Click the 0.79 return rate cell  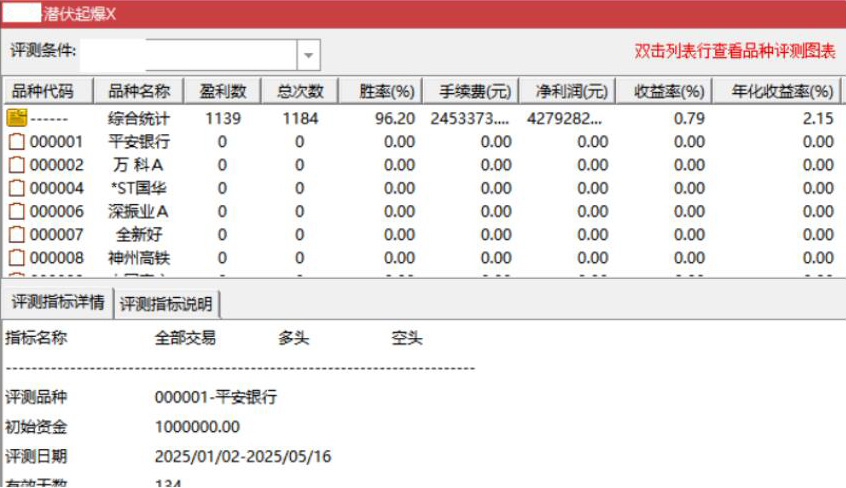pyautogui.click(x=689, y=118)
